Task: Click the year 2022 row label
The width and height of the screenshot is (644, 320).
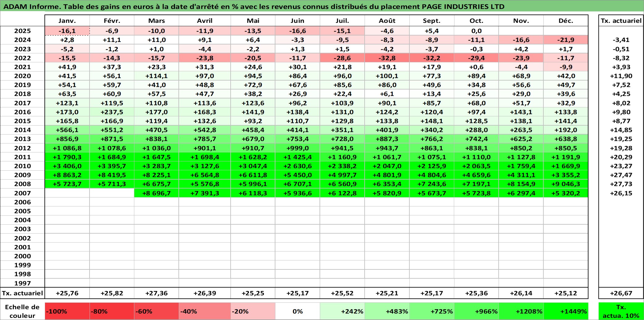Action: click(x=23, y=58)
